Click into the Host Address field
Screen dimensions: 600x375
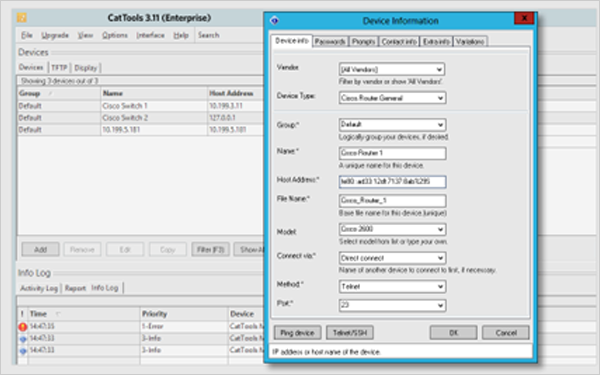point(392,181)
